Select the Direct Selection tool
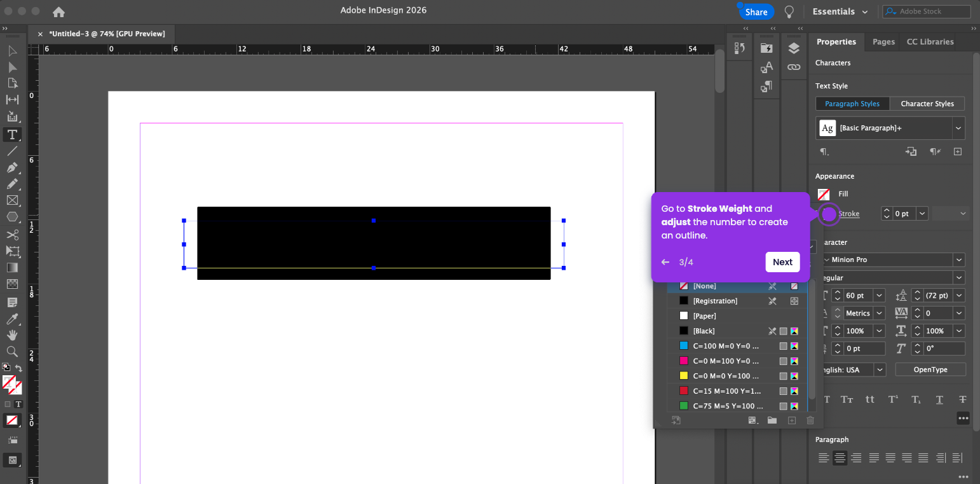This screenshot has height=484, width=980. 12,67
